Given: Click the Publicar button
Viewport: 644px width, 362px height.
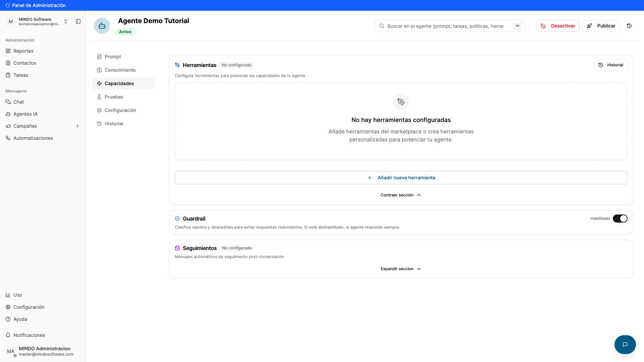Looking at the screenshot, I should click(601, 26).
